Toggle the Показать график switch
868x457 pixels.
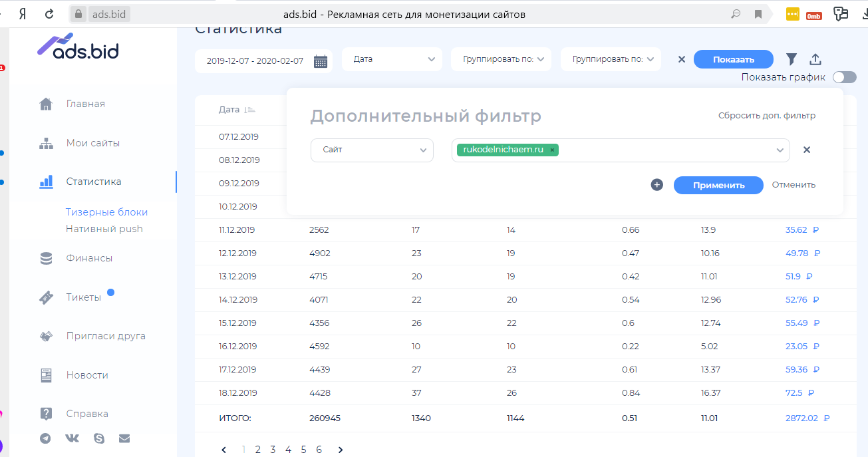(x=844, y=77)
